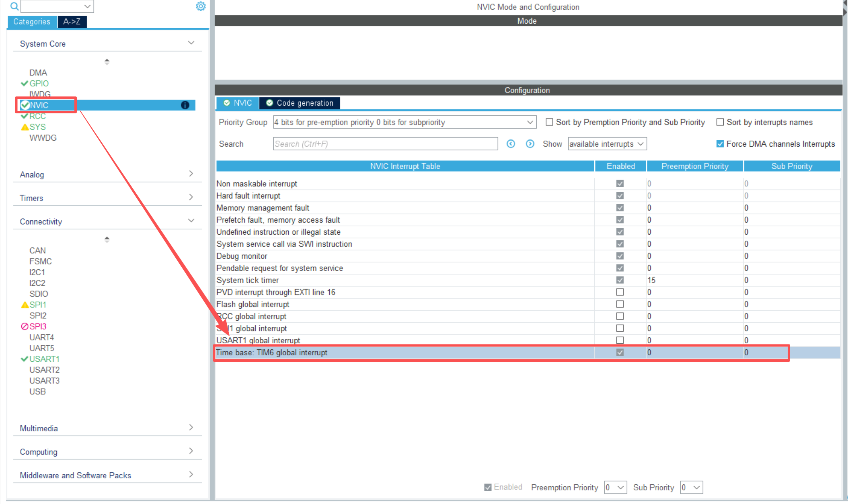Viewport: 848px width, 504px height.
Task: Click the NVIC info icon
Action: click(185, 105)
